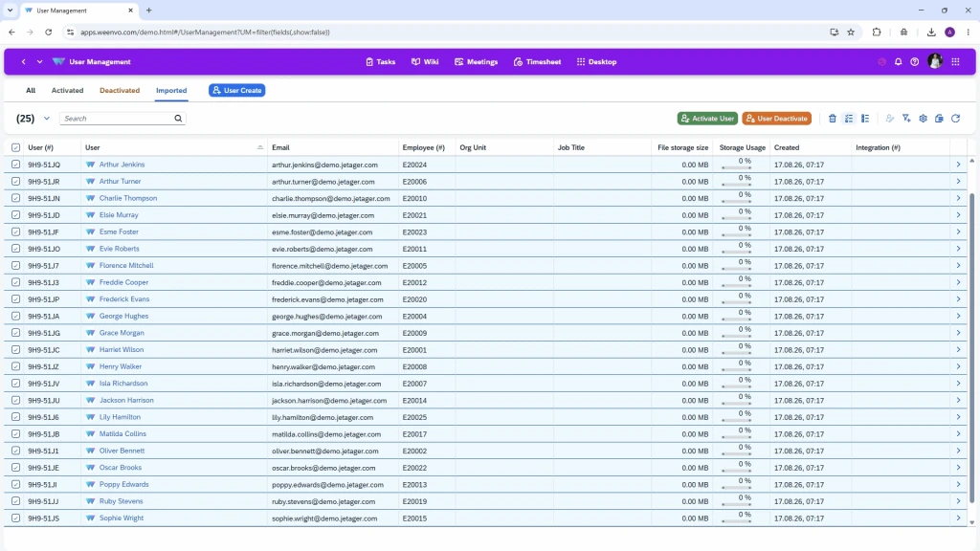Click Storage Usage bar for Arthur Jenkins

[x=736, y=167]
